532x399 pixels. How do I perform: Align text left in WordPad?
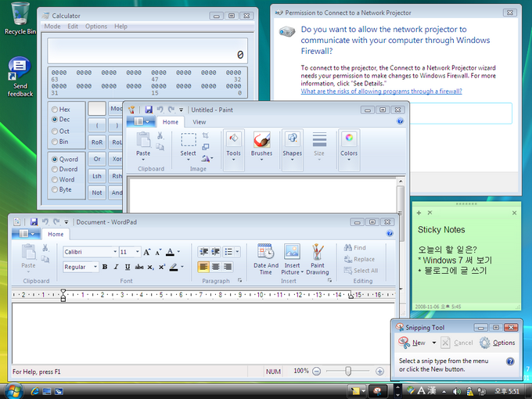pos(203,267)
